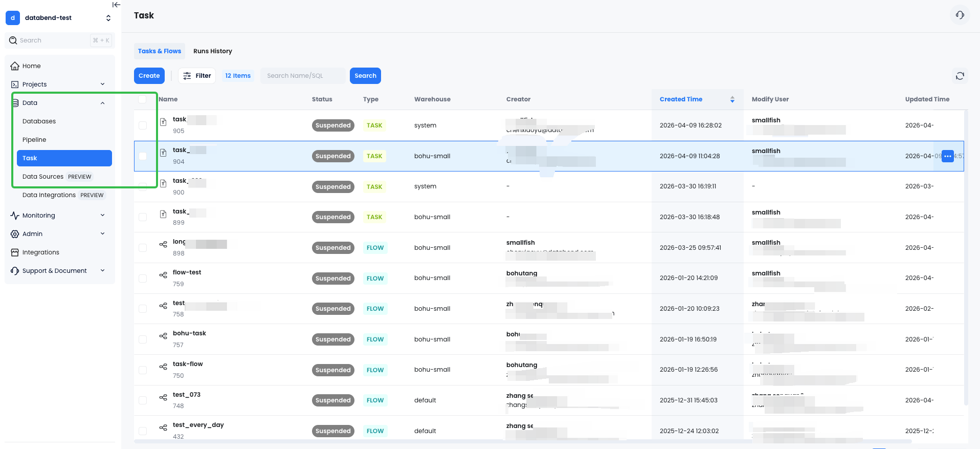Click the Home icon in sidebar

[x=15, y=66]
